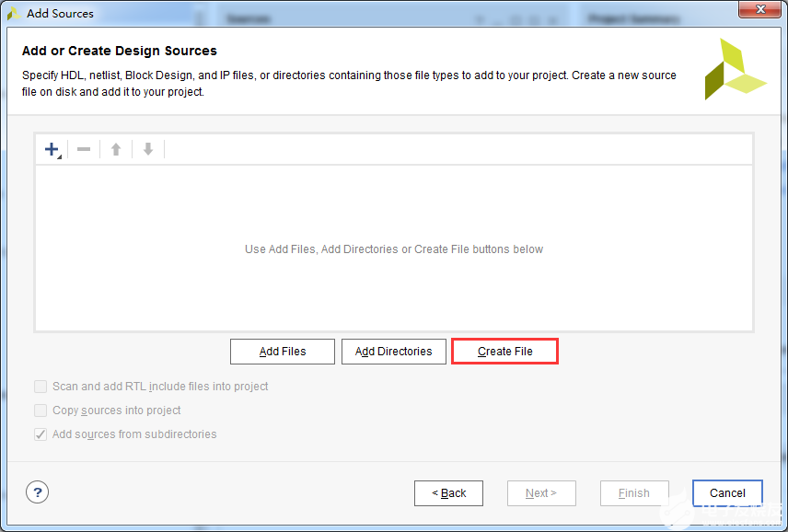Click the plus Add sources toolbar icon
The width and height of the screenshot is (788, 532).
(x=52, y=149)
